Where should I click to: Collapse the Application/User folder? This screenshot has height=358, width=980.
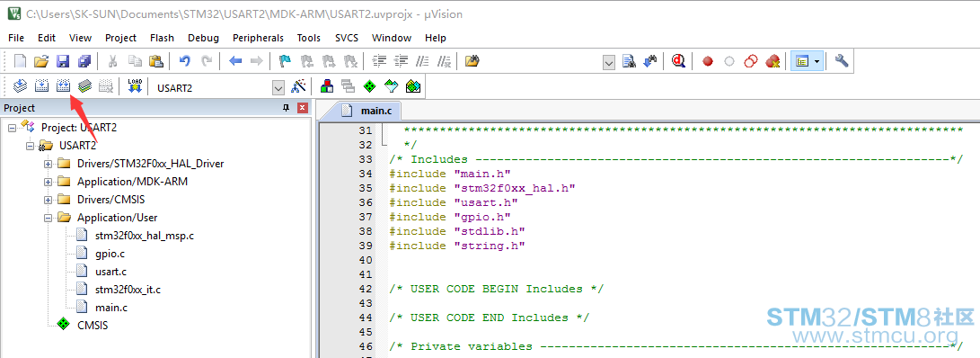tap(48, 218)
